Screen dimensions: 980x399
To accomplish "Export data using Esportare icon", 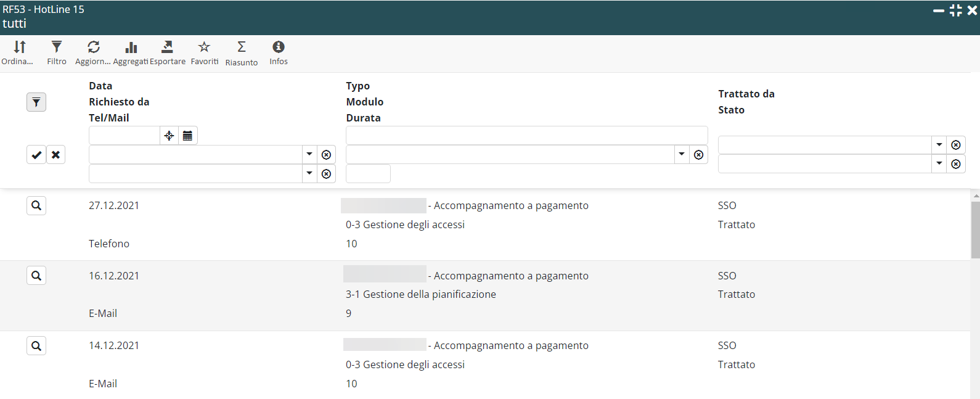I will click(167, 47).
